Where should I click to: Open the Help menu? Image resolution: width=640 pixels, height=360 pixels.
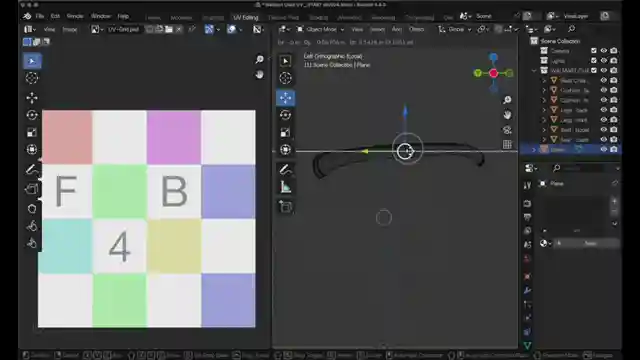[123, 16]
